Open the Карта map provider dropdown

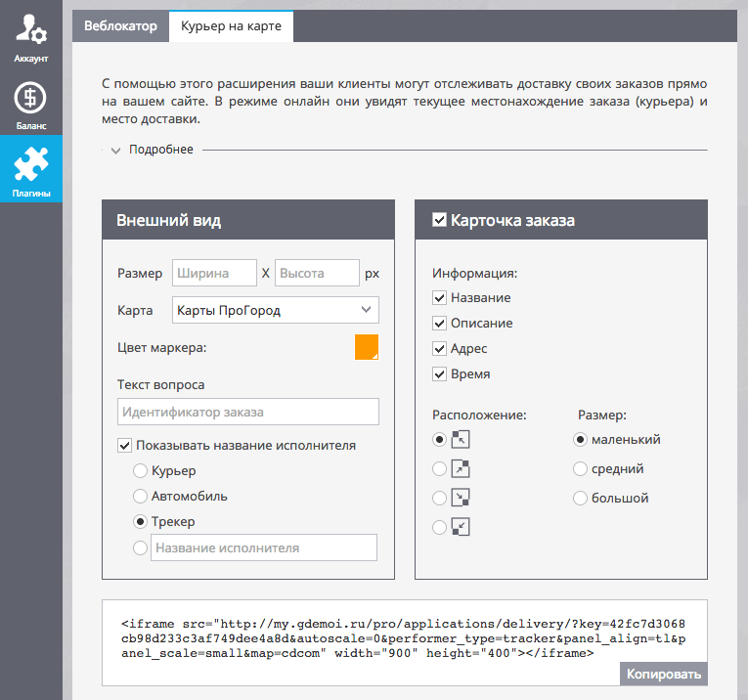pos(275,310)
